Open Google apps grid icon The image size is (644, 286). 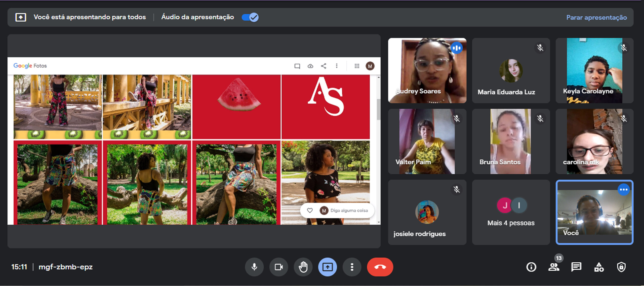click(357, 66)
